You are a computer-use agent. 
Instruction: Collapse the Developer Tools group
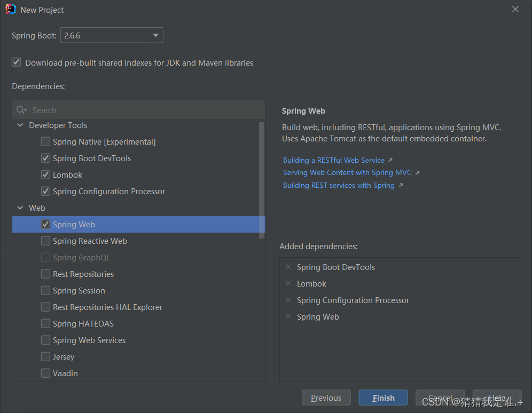[x=20, y=125]
